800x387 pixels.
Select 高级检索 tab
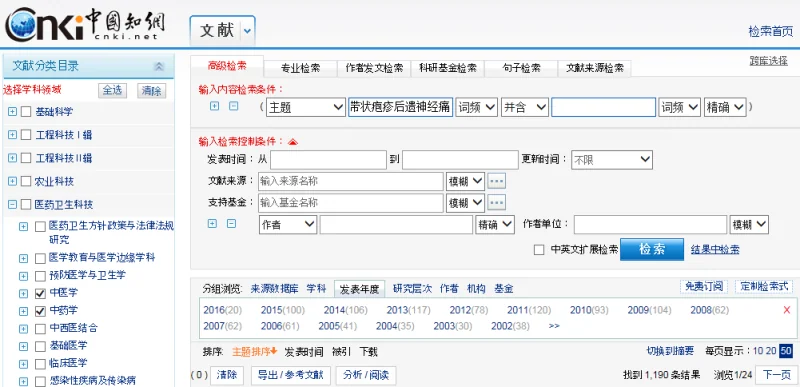(227, 66)
